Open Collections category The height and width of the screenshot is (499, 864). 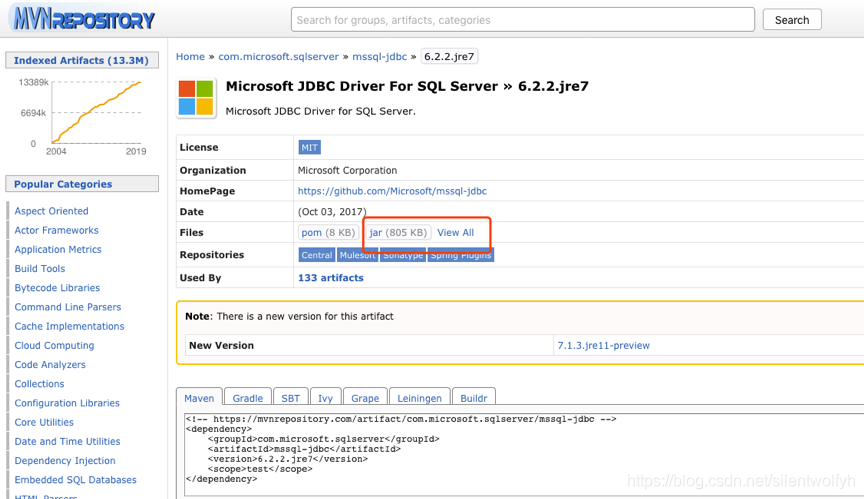pos(39,384)
